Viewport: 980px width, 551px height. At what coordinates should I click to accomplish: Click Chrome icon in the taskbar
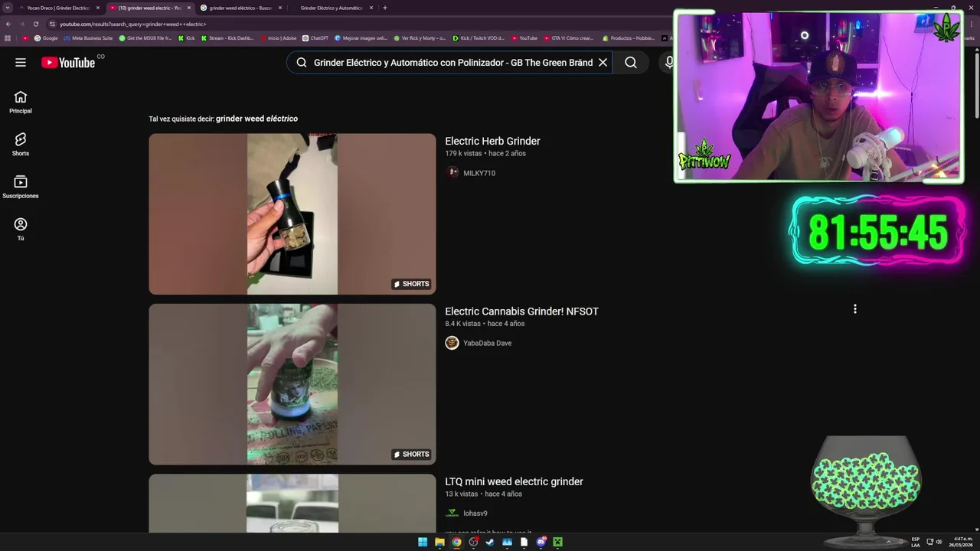point(456,542)
